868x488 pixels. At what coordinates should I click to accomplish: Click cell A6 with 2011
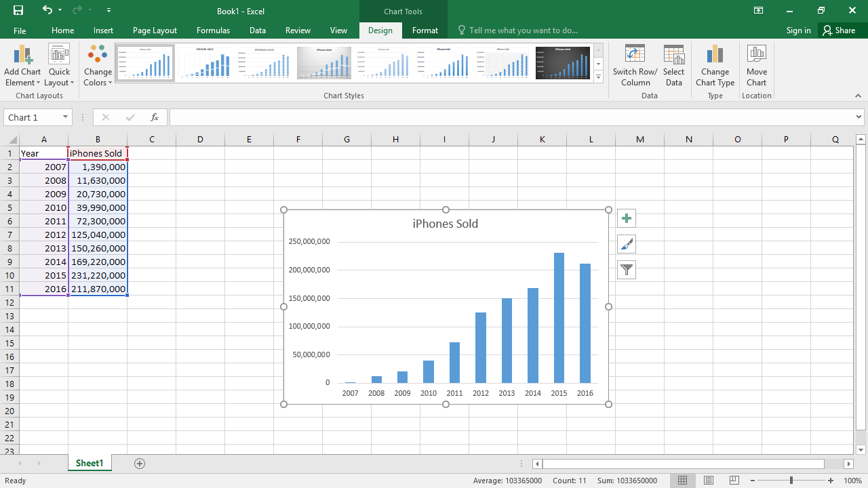pyautogui.click(x=44, y=221)
